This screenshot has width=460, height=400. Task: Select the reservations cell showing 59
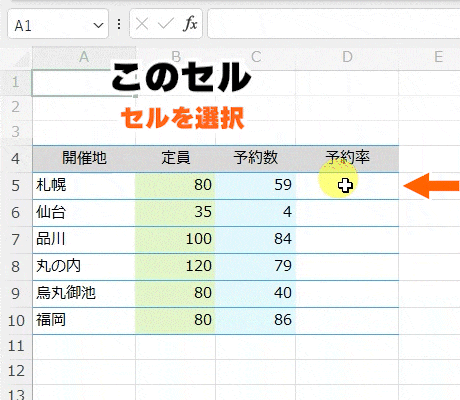[255, 186]
